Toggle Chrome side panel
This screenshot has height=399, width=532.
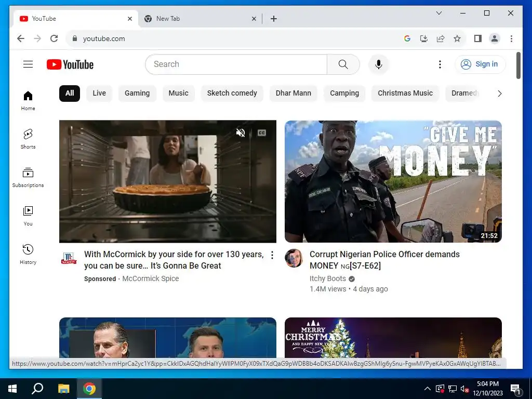point(478,38)
